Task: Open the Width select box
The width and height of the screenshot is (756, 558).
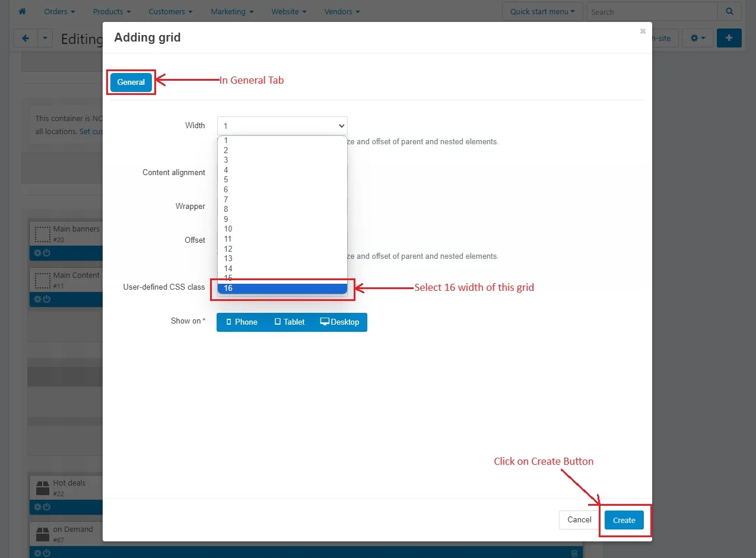Action: pos(282,126)
